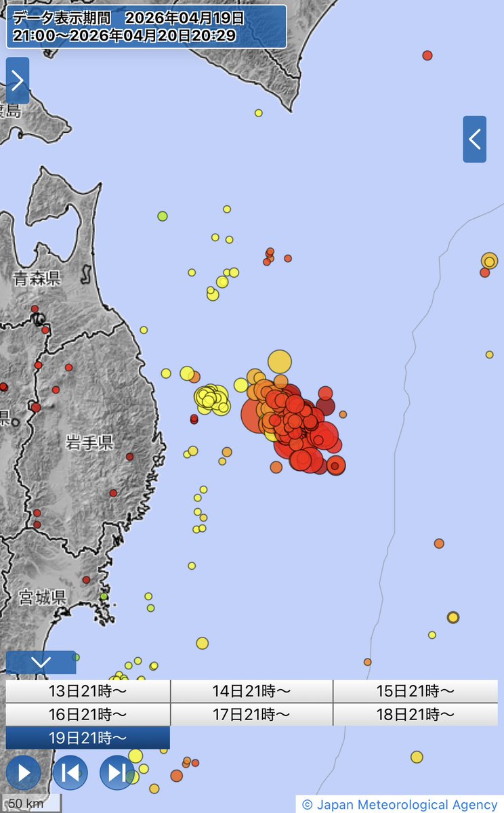Click the 50 km scale bar
504x813 pixels.
[x=31, y=804]
